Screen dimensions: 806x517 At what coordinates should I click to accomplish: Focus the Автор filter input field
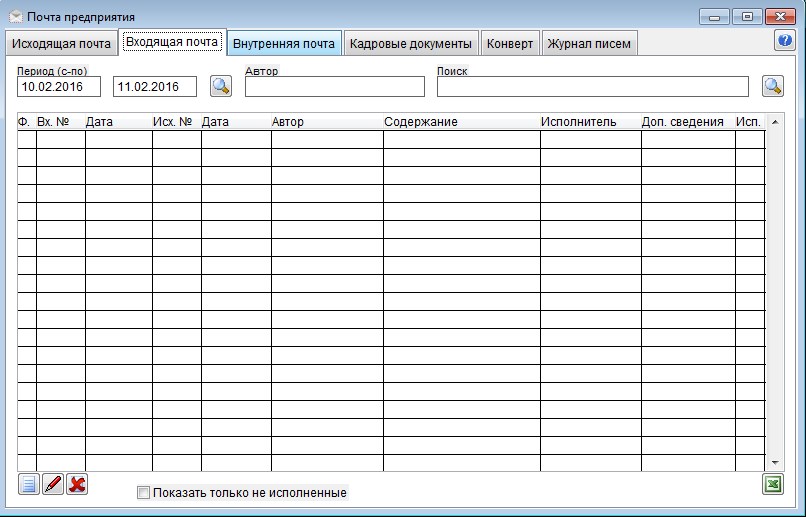pos(335,86)
